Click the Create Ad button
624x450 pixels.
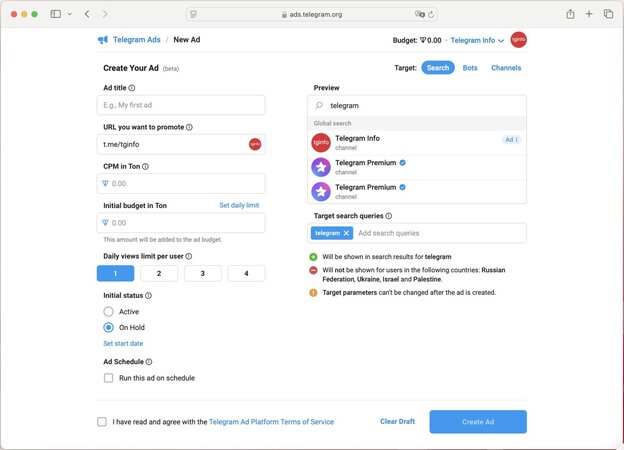(477, 422)
